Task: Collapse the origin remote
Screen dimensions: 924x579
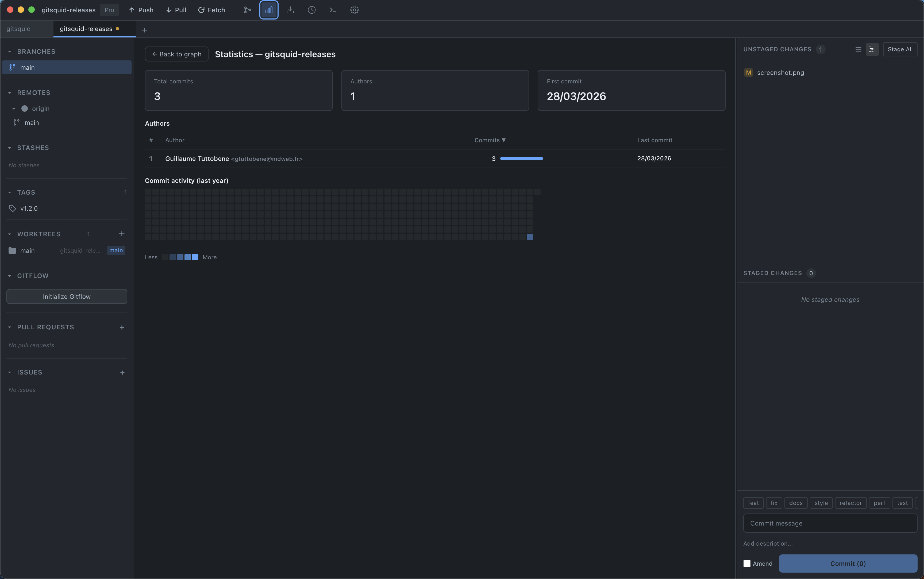Action: [x=14, y=108]
